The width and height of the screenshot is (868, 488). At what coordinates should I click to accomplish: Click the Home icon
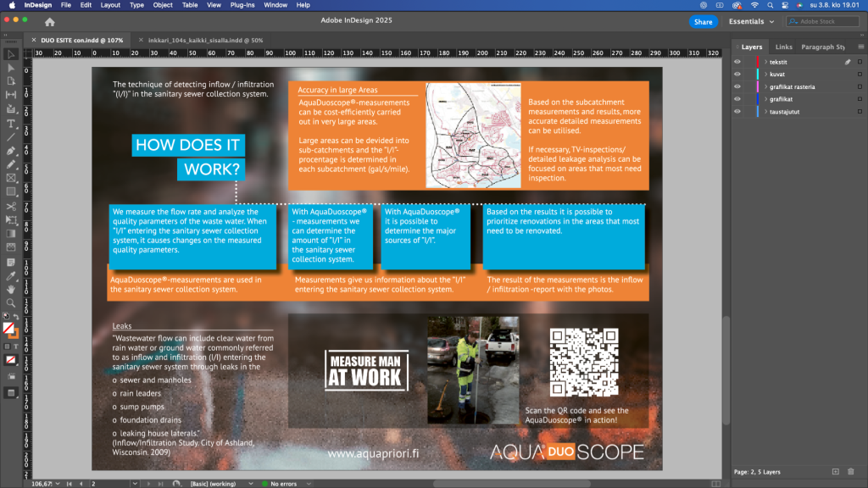50,22
